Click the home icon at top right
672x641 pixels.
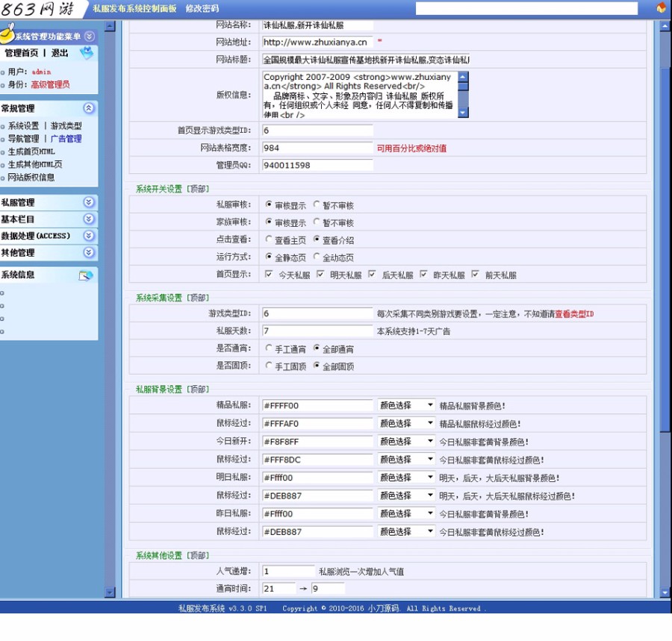point(662,7)
